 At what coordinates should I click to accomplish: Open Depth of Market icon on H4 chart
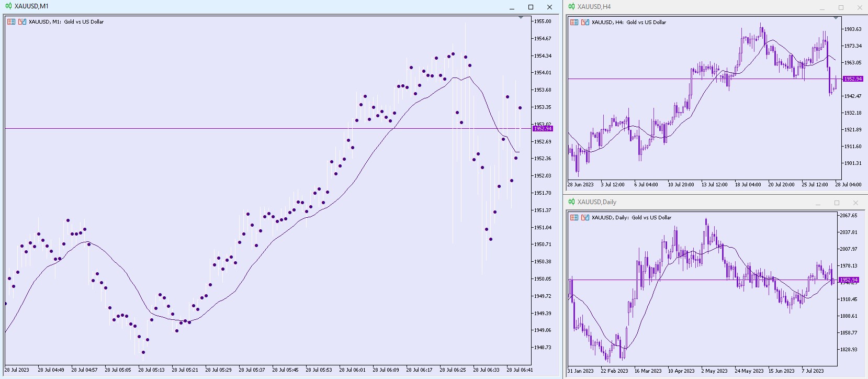click(x=585, y=23)
